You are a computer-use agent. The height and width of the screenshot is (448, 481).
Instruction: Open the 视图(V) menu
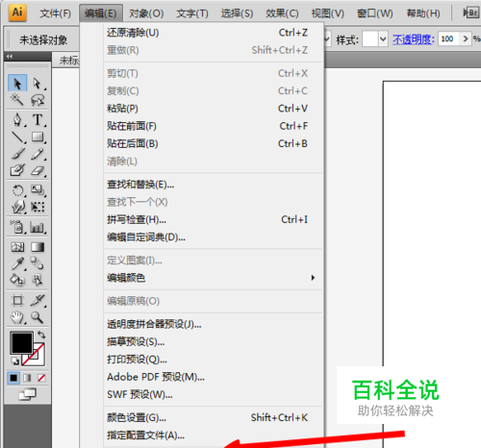click(328, 13)
